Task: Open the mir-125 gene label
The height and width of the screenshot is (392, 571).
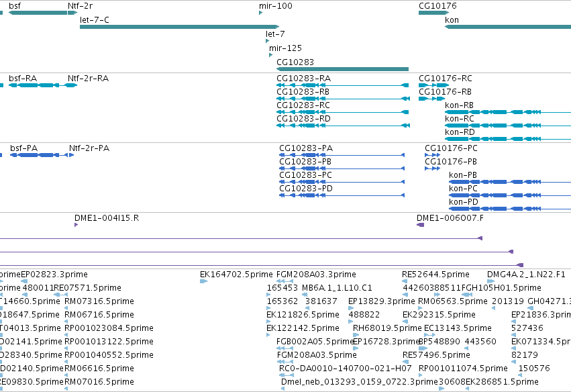Action: coord(285,48)
